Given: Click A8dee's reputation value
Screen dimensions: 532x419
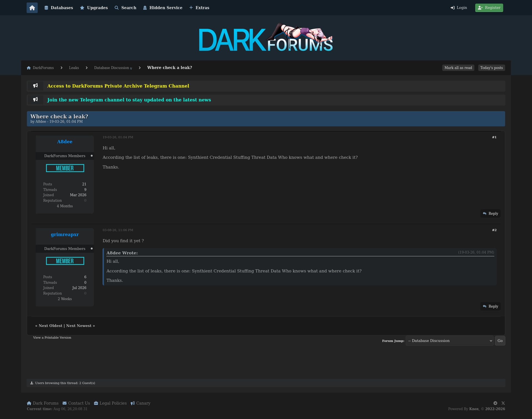Looking at the screenshot, I should point(85,201).
